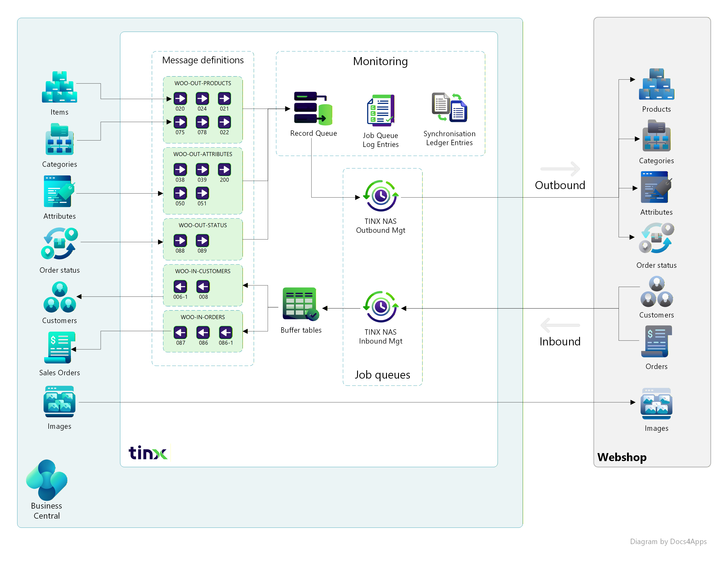Open the Sales Orders icon

(59, 347)
